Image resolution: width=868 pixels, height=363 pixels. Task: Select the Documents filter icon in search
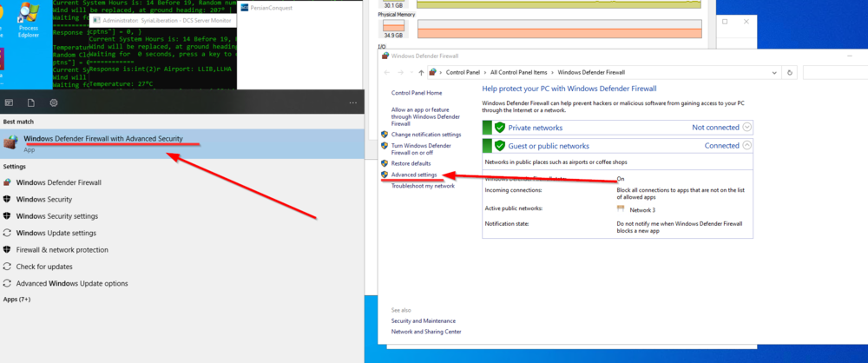tap(31, 102)
